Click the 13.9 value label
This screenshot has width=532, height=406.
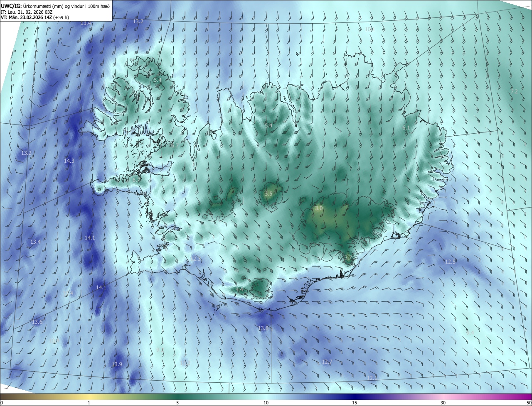click(x=117, y=364)
